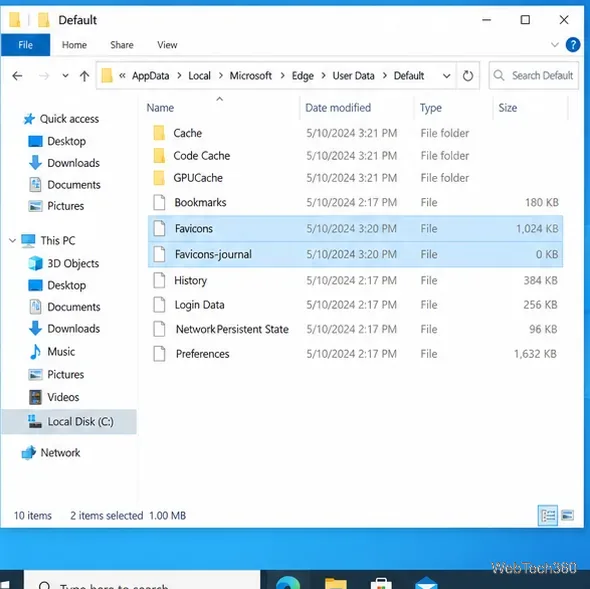Switch to details view layout icon
The image size is (590, 589).
[x=548, y=515]
